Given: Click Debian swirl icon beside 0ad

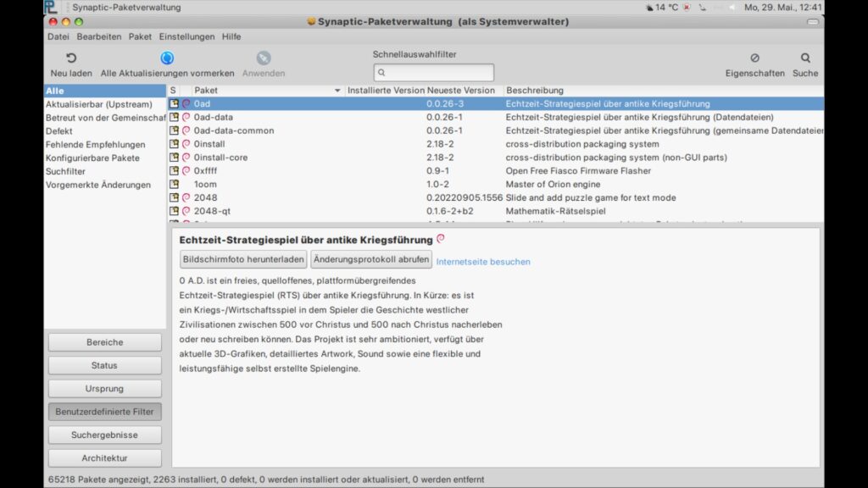Looking at the screenshot, I should click(186, 103).
